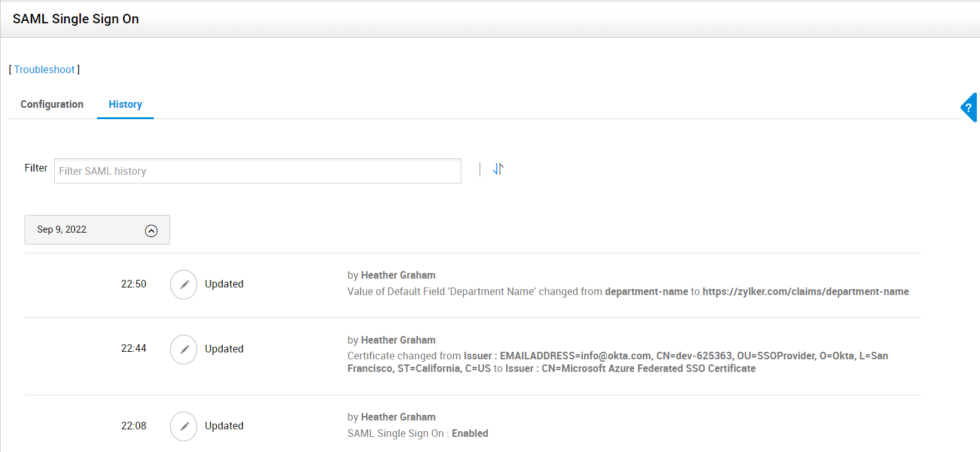Click the 22:50 timestamp

point(134,284)
